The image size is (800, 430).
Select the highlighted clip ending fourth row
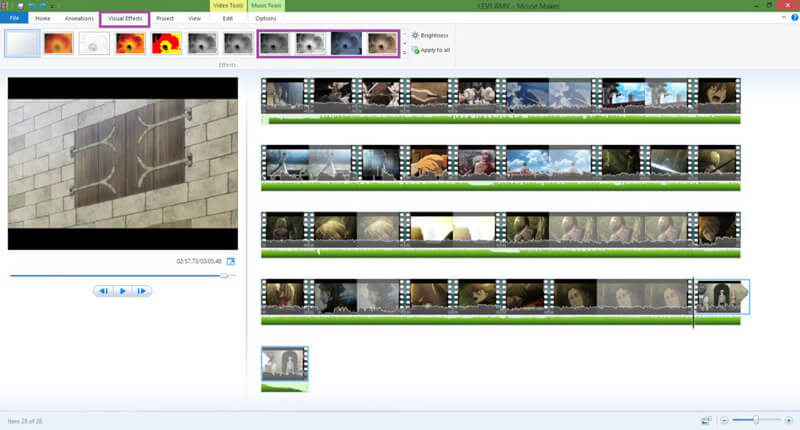(x=722, y=297)
